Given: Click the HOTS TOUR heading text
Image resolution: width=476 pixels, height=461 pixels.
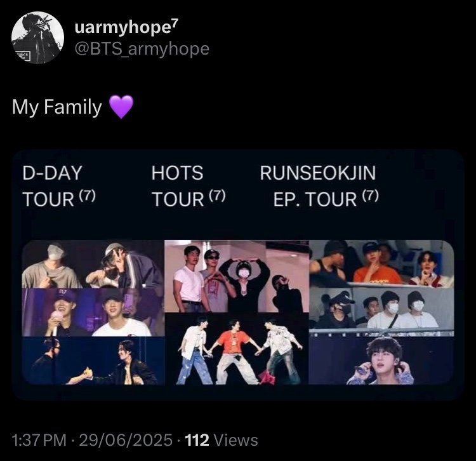Looking at the screenshot, I should point(188,186).
